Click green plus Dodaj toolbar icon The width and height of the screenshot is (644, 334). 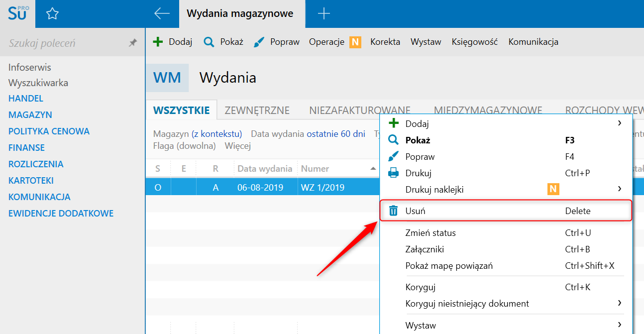158,42
